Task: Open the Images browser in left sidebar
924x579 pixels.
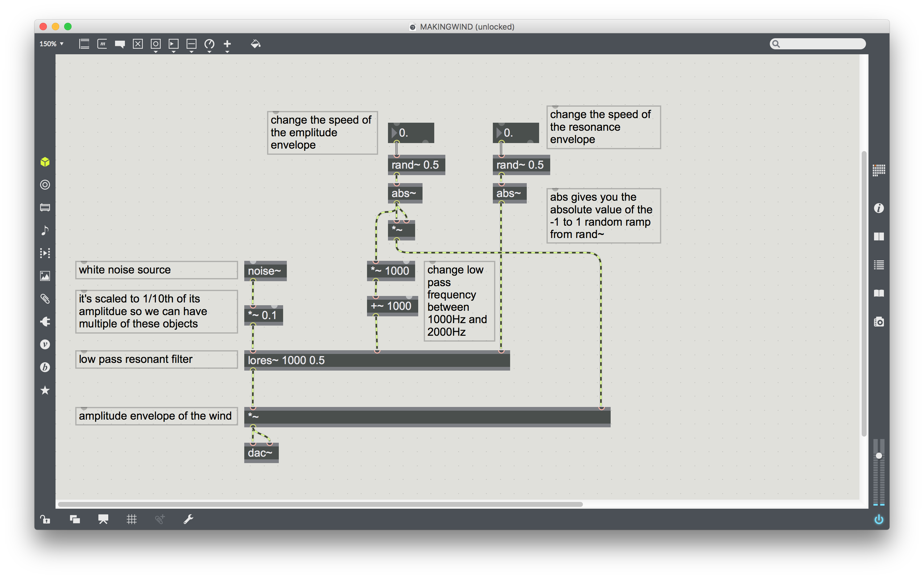Action: click(x=45, y=276)
